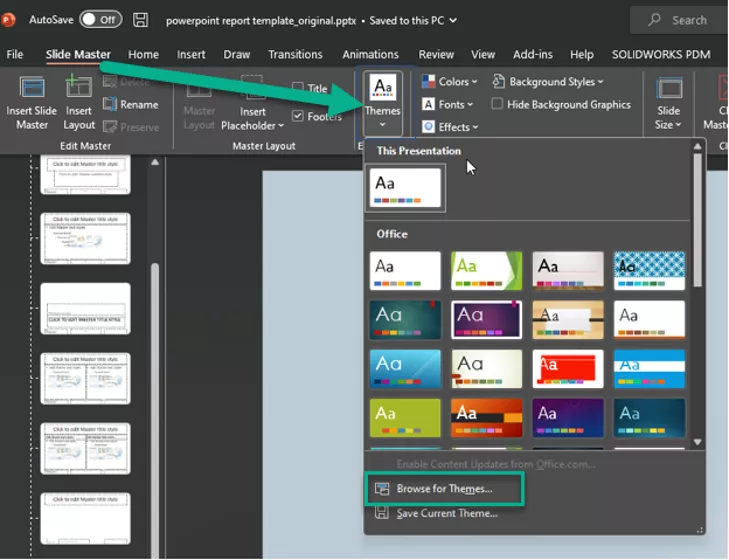The image size is (729, 560).
Task: Apply the purple gradient theme thumbnail
Action: coord(486,320)
